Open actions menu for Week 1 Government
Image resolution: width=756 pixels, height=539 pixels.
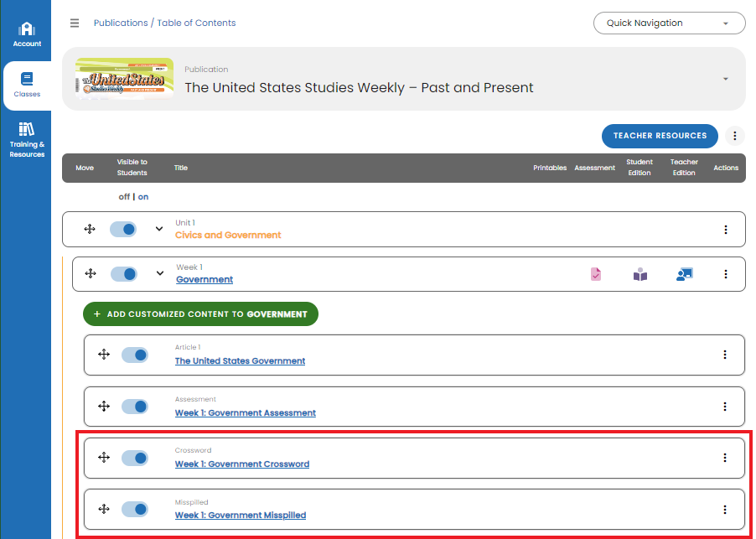(x=726, y=274)
